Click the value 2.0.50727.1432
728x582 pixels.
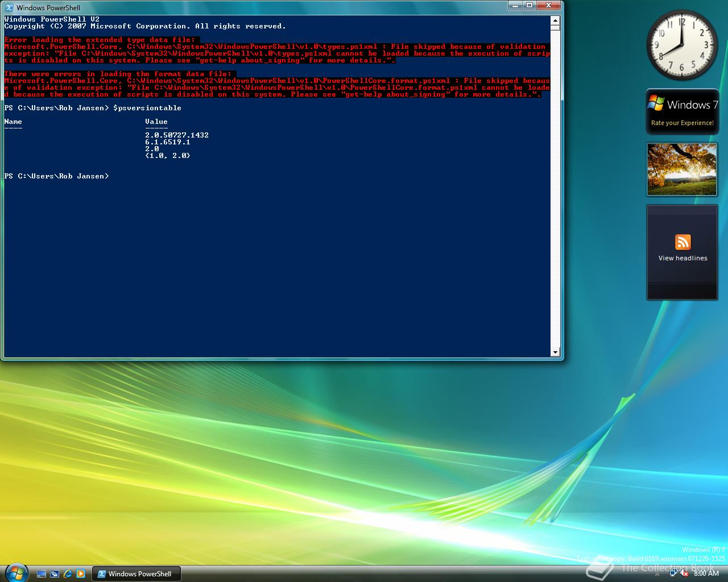177,135
